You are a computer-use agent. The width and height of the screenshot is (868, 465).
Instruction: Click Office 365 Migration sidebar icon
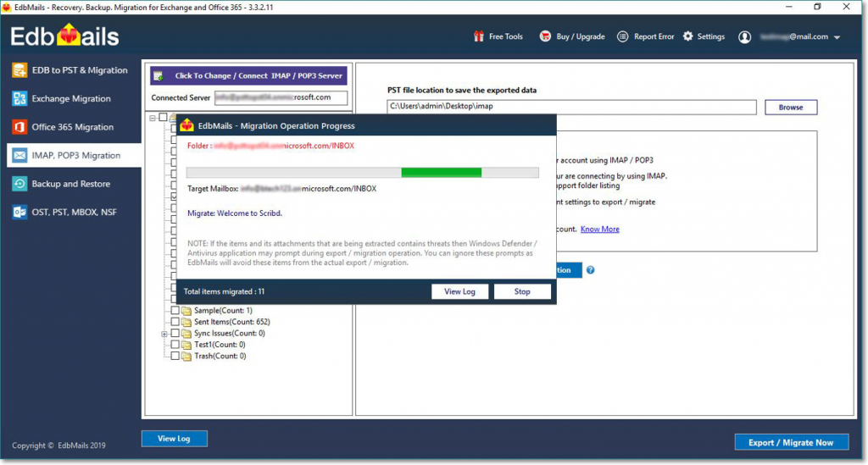tap(19, 127)
